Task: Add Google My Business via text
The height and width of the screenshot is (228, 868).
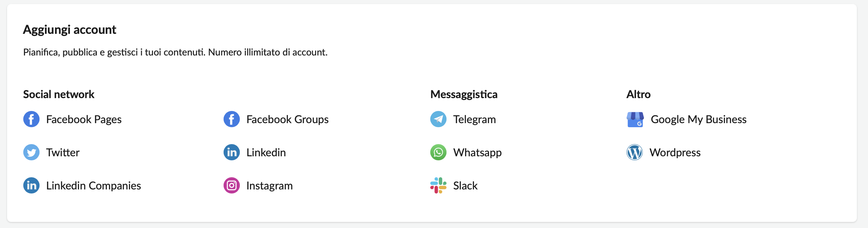Action: [698, 119]
